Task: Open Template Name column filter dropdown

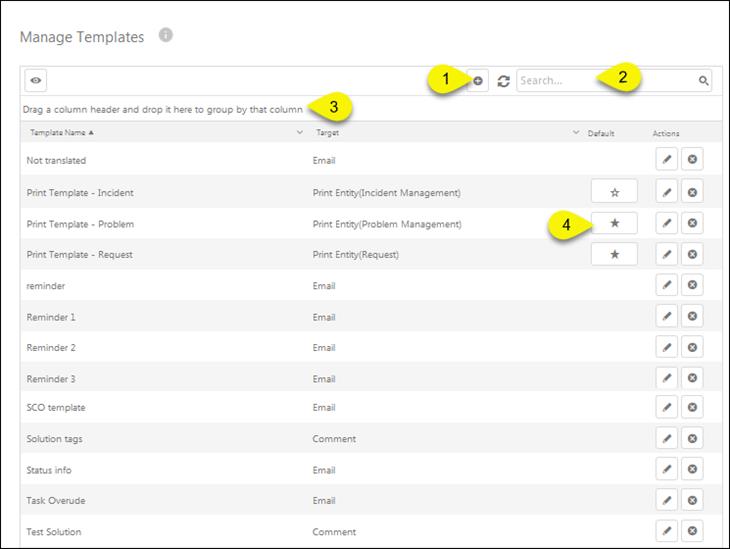Action: (x=300, y=133)
